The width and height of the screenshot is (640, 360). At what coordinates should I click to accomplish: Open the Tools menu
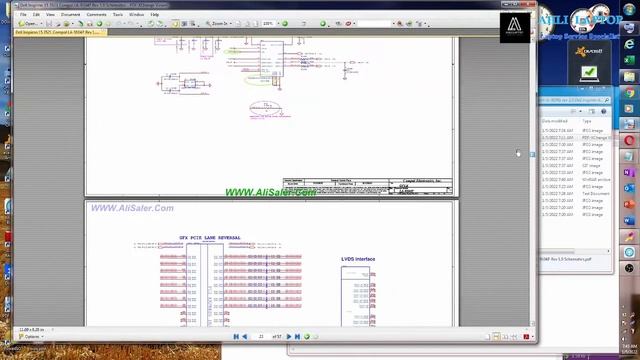tap(118, 14)
